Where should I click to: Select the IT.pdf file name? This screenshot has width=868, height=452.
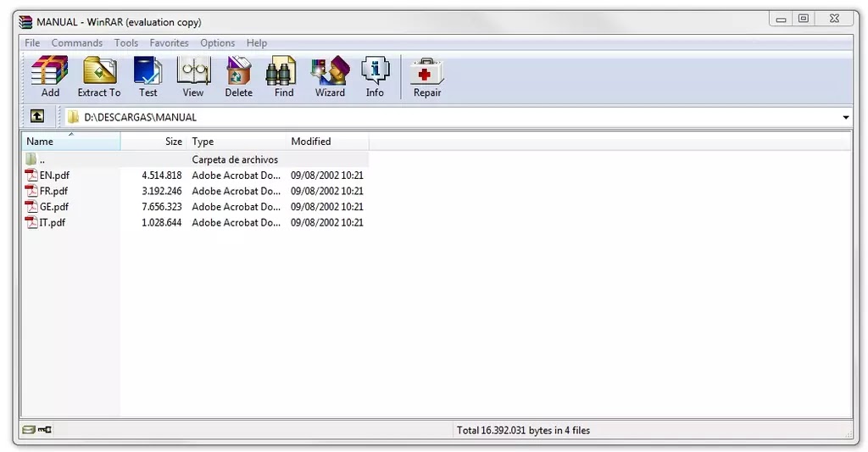pos(52,222)
